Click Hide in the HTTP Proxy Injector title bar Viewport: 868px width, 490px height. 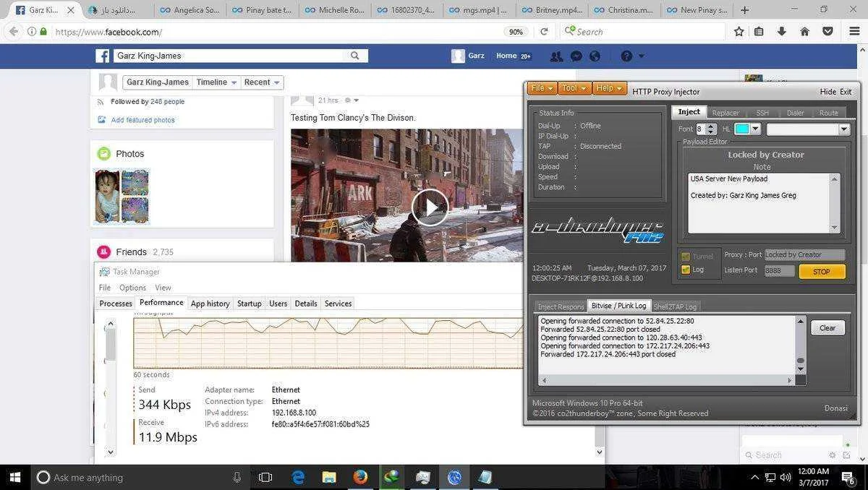click(x=828, y=92)
